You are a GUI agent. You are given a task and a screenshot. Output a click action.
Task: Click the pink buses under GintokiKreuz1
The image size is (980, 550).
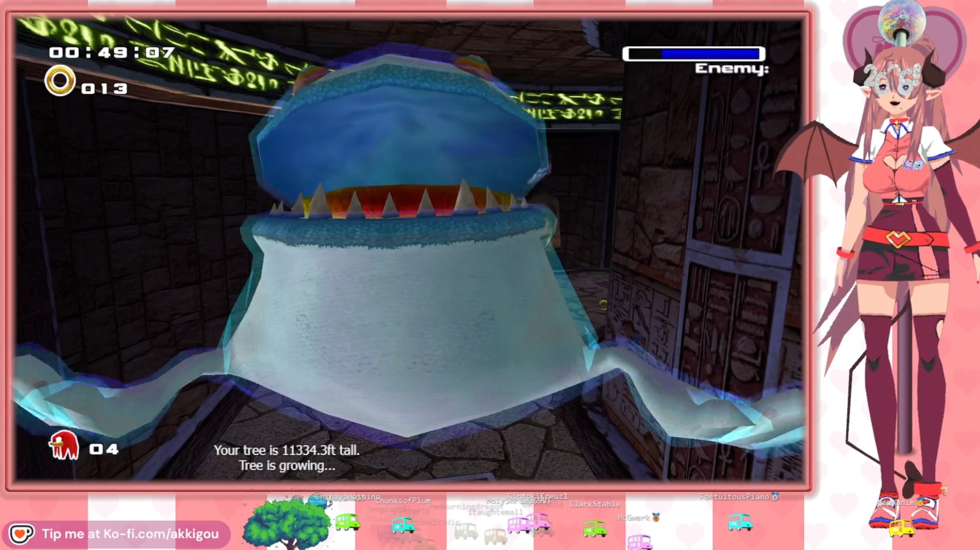(529, 523)
